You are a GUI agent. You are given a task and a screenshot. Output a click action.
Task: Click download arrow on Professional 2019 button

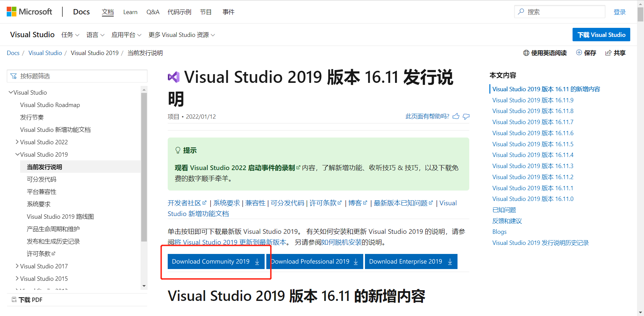point(356,262)
